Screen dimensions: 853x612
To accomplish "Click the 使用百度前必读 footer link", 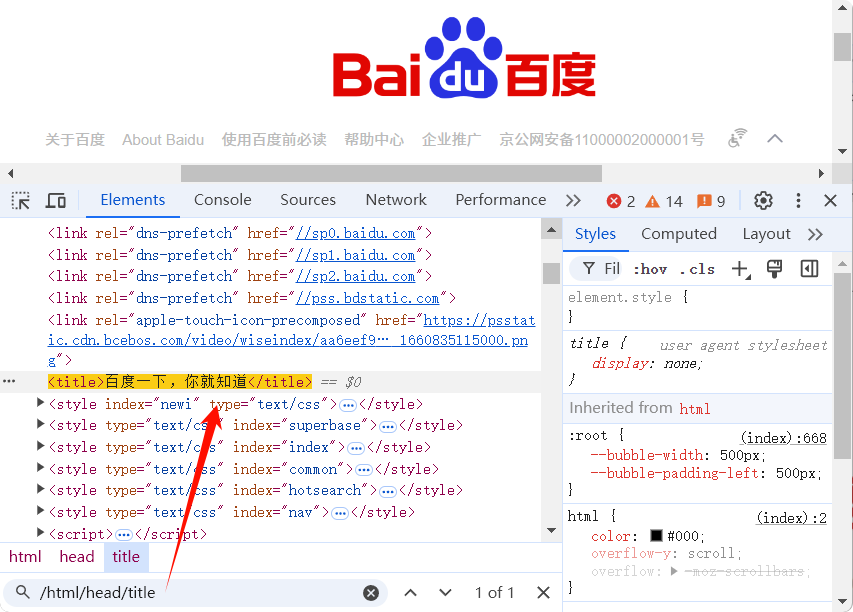I will [x=274, y=140].
